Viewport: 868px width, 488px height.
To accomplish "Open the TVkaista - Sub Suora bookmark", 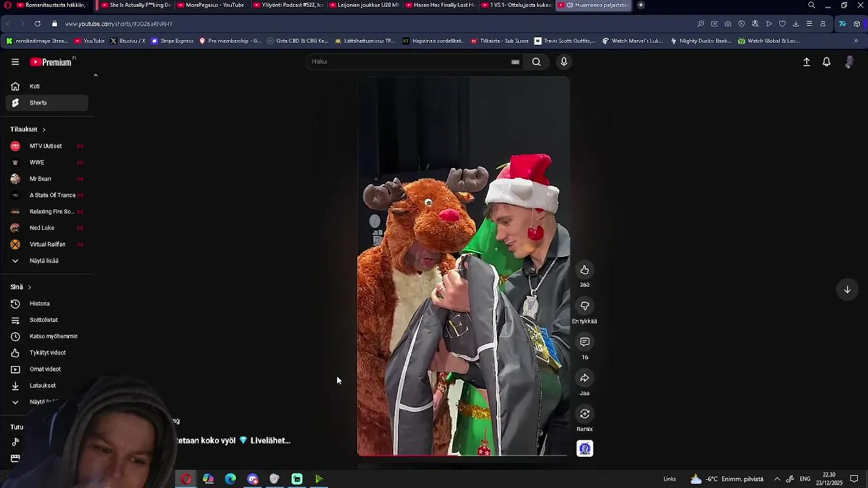I will tap(500, 41).
